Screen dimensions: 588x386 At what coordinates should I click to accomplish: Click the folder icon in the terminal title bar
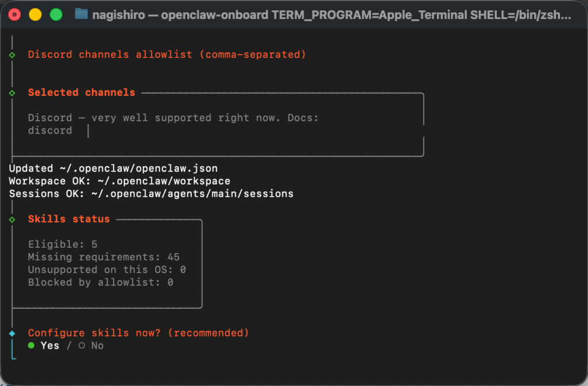(80, 14)
